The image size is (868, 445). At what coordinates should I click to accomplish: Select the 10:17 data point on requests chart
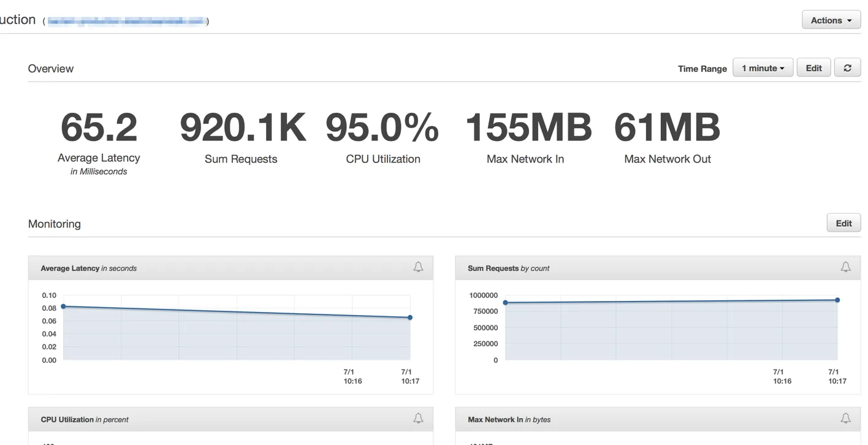(x=837, y=300)
